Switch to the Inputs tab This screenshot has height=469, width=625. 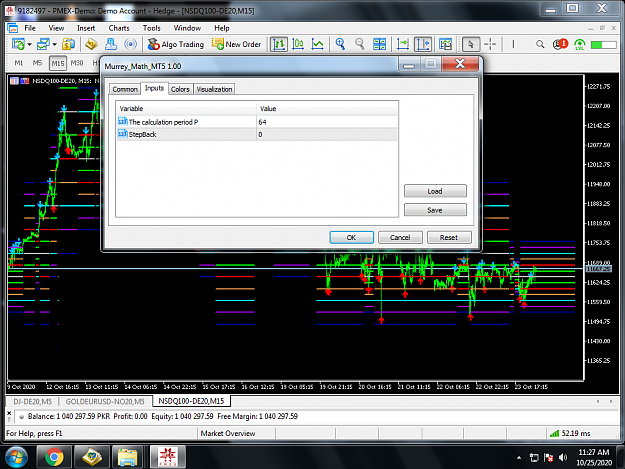coord(154,88)
